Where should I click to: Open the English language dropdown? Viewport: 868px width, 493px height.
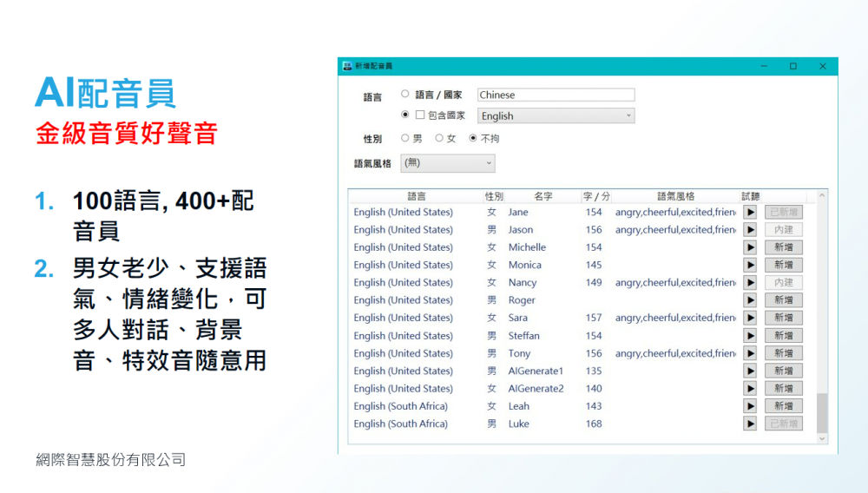[556, 115]
